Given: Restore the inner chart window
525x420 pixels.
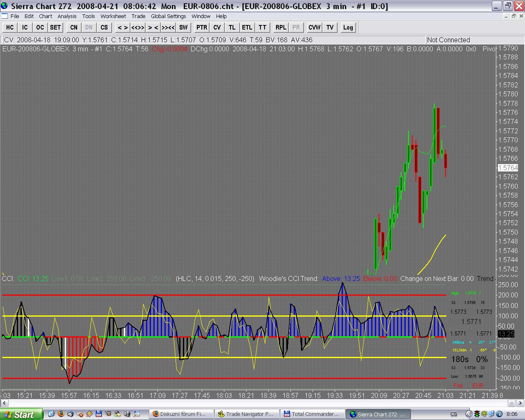Looking at the screenshot, I should click(x=514, y=16).
